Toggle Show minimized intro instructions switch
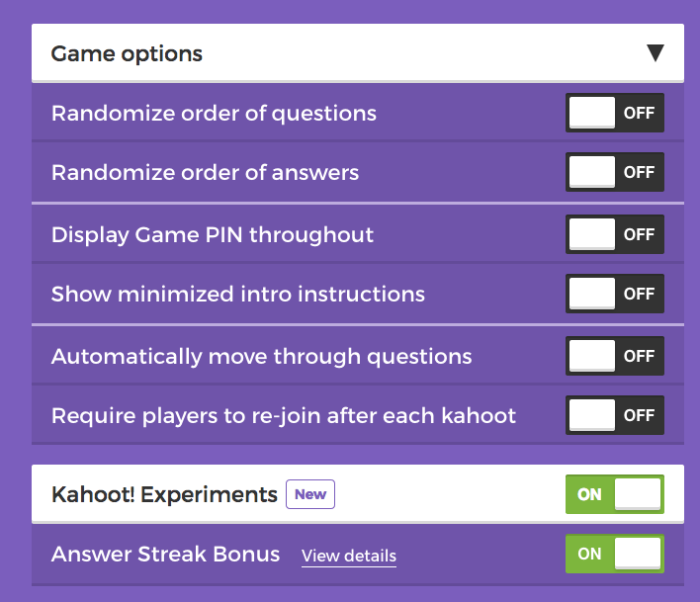 (x=615, y=294)
